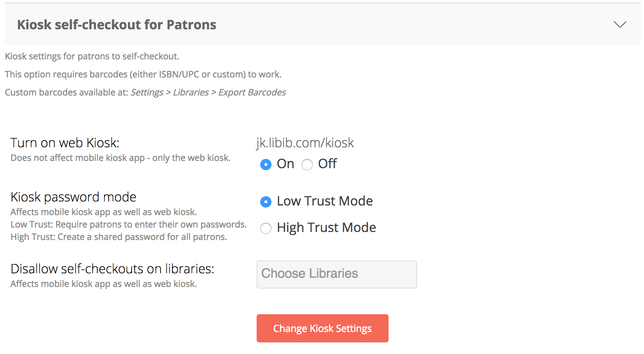644x354 pixels.
Task: Click the "Turn on web Kiosk:" heading
Action: 65,143
